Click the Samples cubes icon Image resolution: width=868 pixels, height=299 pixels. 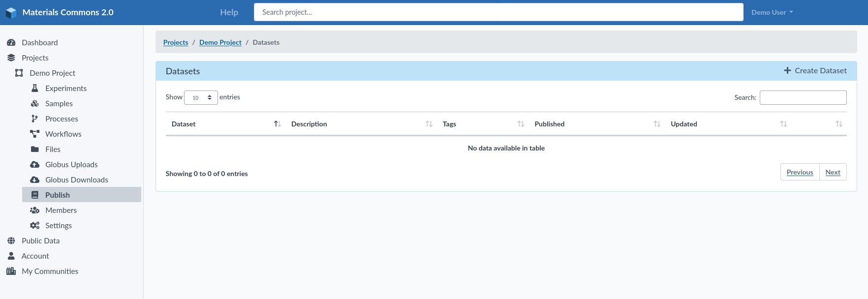tap(35, 104)
